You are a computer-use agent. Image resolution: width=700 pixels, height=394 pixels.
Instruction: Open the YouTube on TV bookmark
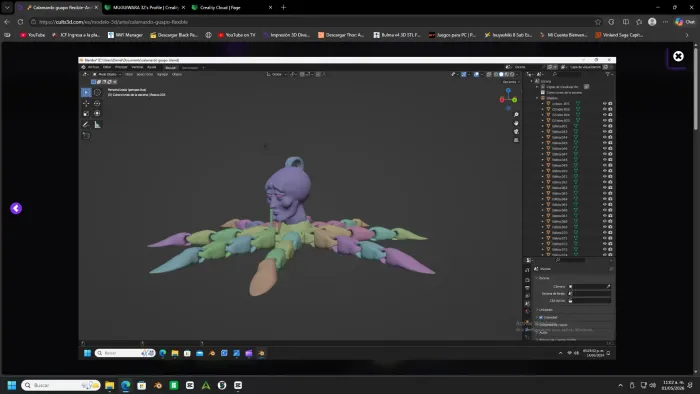(236, 35)
